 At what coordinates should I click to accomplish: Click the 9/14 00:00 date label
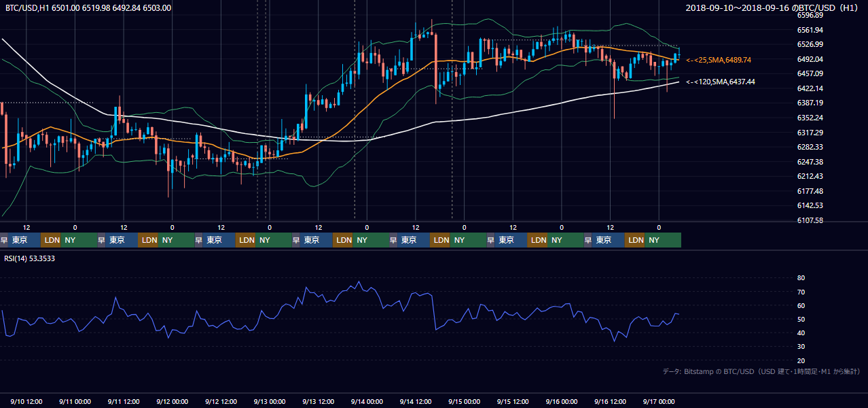tap(367, 401)
